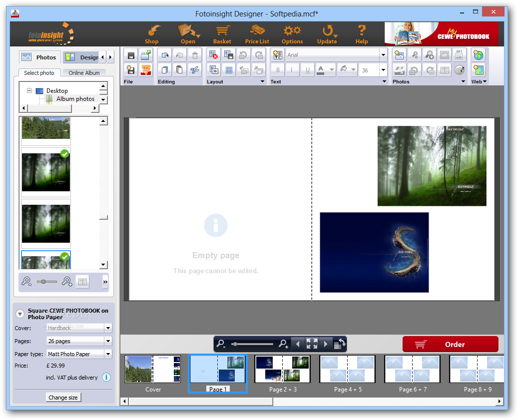Click the rotate view icon in page navigator

click(x=339, y=344)
